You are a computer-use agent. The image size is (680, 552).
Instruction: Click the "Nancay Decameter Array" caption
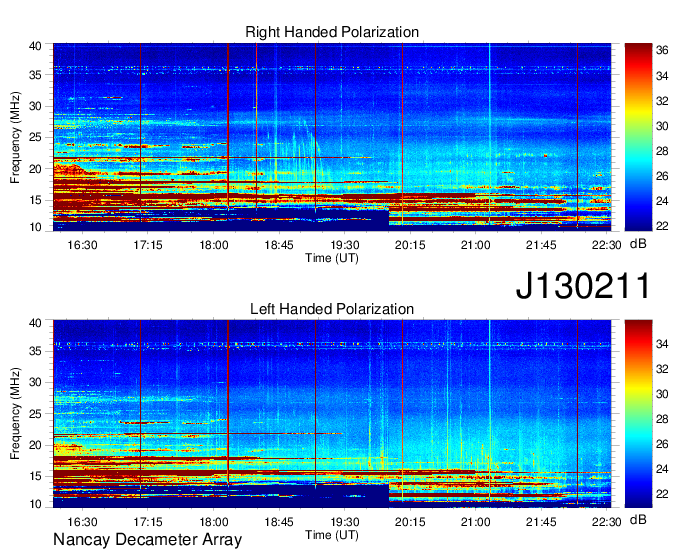(x=147, y=540)
